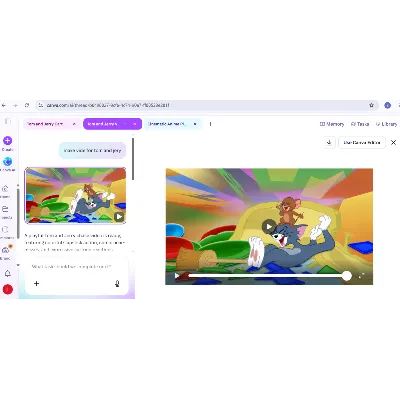400x400 pixels.
Task: Close the video preview panel
Action: [x=393, y=142]
